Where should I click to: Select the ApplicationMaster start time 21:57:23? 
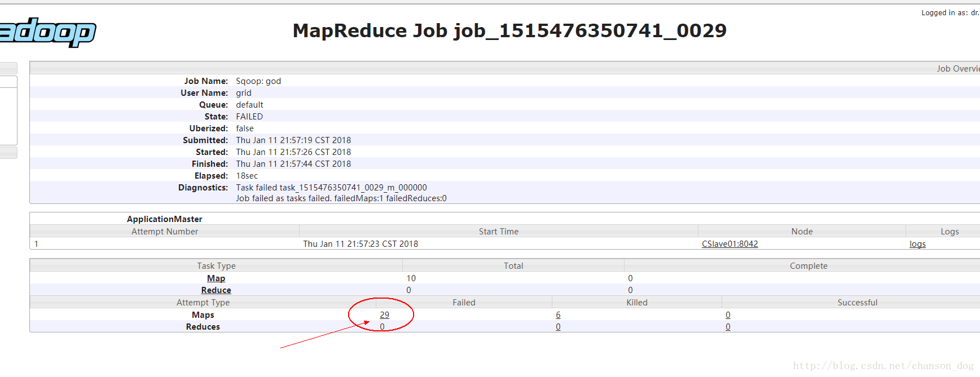click(x=361, y=244)
